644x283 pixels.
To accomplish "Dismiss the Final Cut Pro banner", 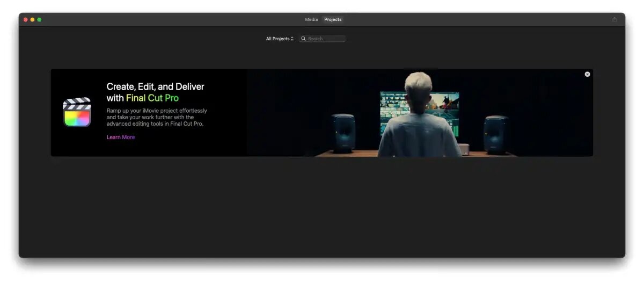I will point(587,74).
